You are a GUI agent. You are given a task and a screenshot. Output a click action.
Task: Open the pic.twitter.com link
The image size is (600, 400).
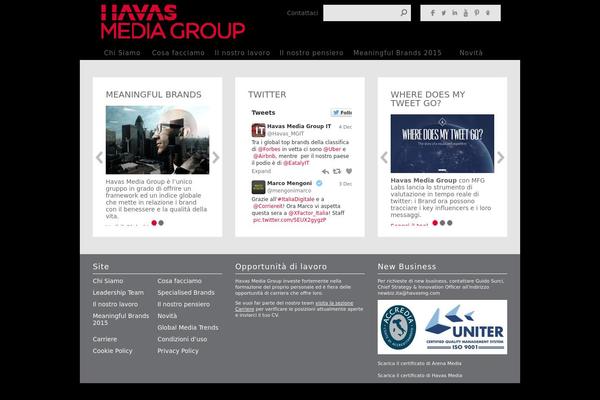coord(290,220)
